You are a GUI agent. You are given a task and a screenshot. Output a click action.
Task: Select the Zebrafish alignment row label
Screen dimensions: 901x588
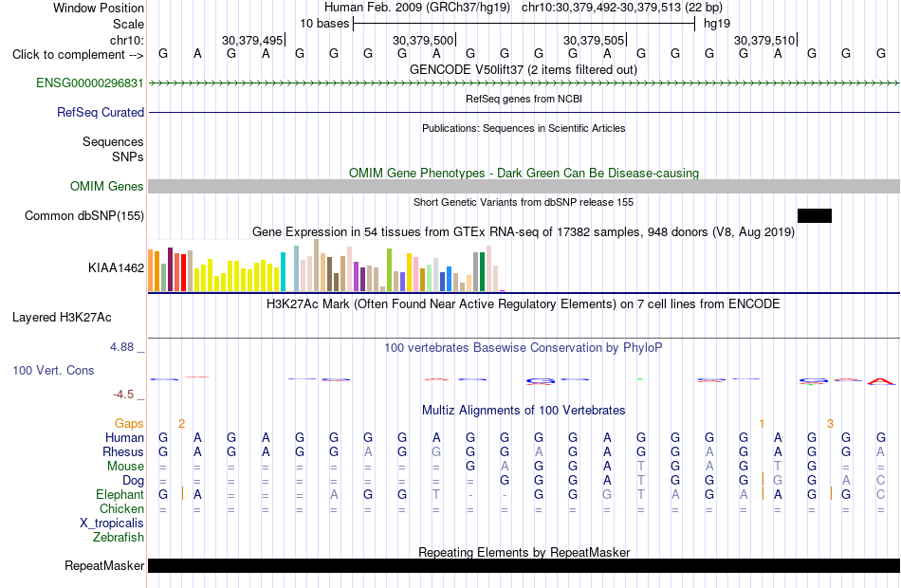pyautogui.click(x=119, y=537)
